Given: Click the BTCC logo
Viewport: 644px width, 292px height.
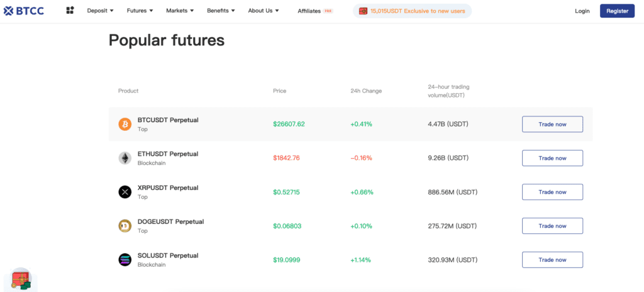Looking at the screenshot, I should coord(24,11).
